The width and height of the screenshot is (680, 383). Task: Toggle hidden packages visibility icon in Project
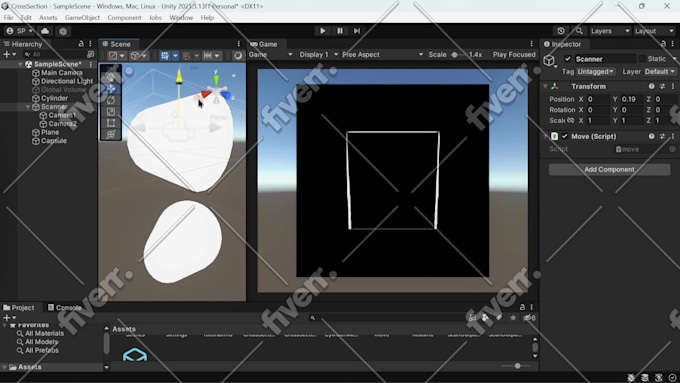tap(529, 318)
